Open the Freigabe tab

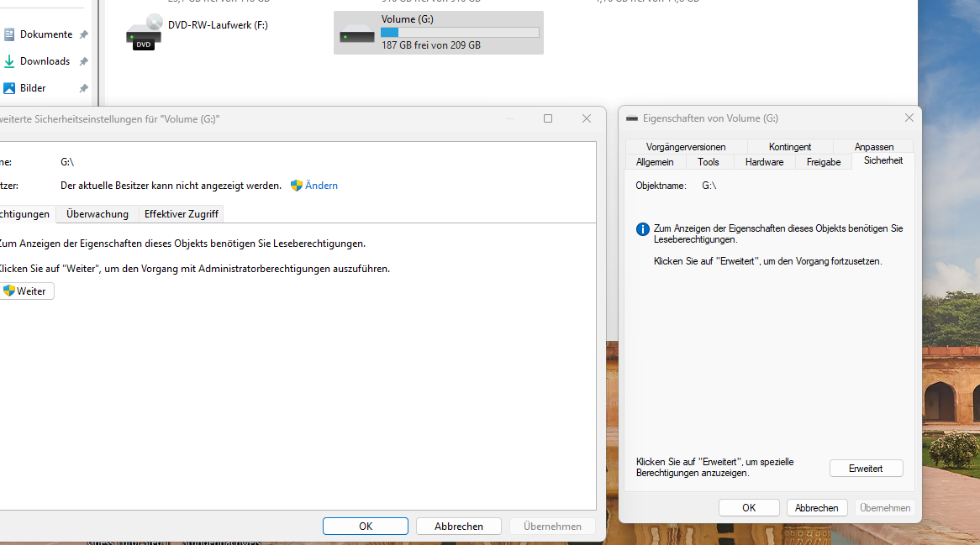(x=824, y=162)
